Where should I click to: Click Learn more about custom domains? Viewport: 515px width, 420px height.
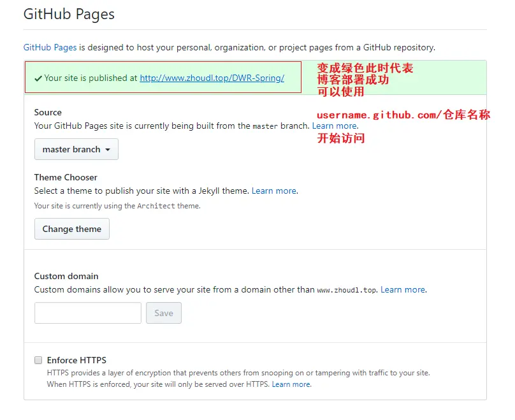403,289
